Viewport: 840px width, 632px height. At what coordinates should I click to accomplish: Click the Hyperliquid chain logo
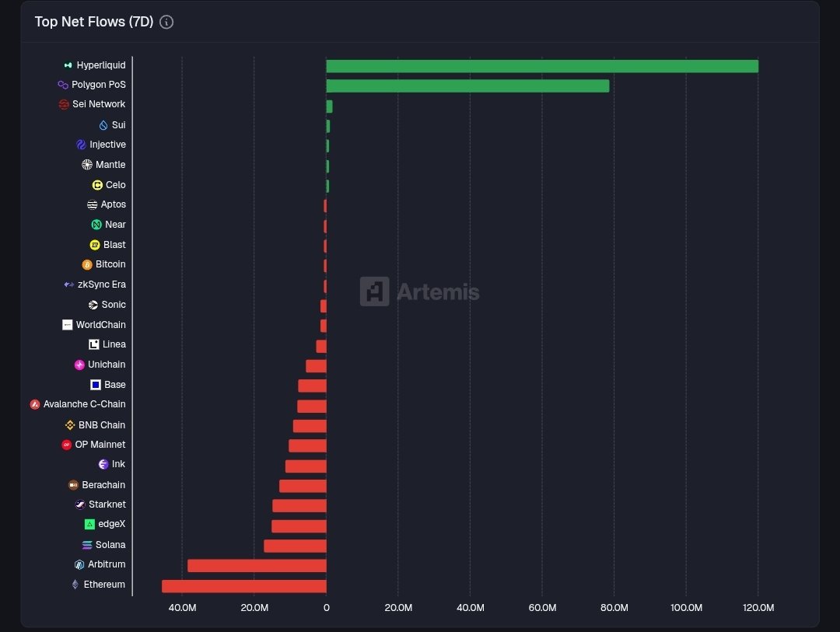(68, 65)
